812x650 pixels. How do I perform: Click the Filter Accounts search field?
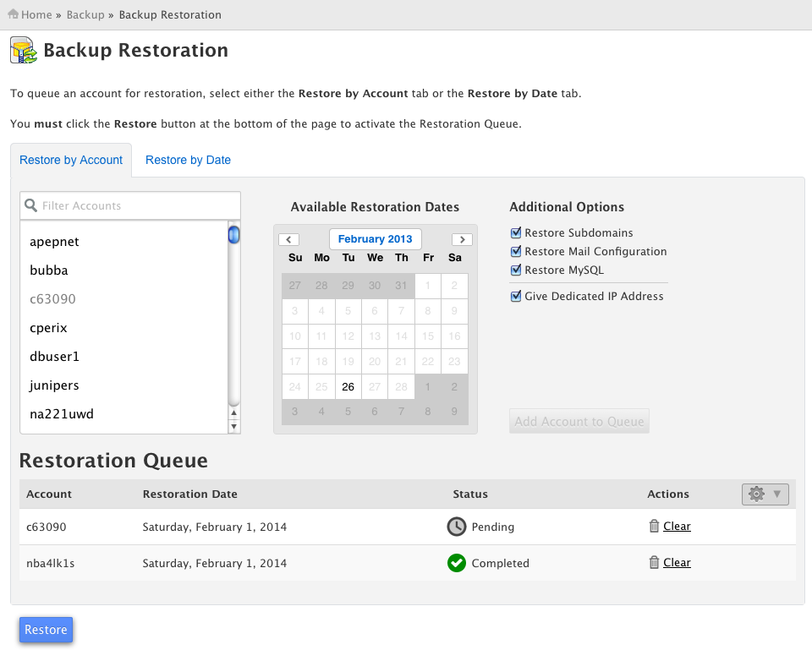click(x=130, y=205)
